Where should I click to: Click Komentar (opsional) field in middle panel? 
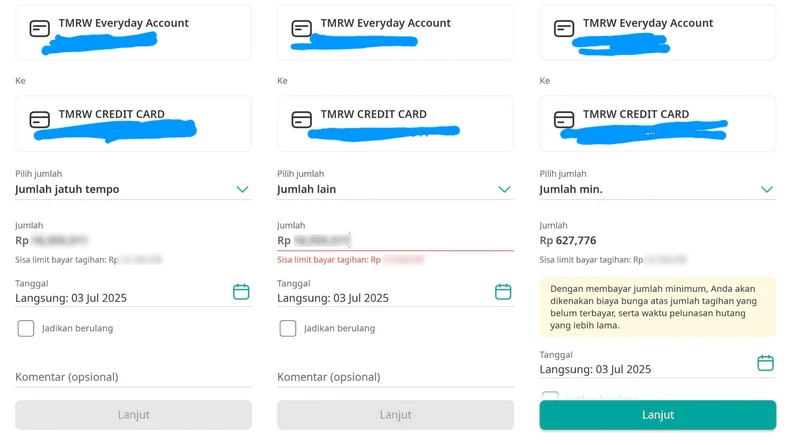pos(395,377)
